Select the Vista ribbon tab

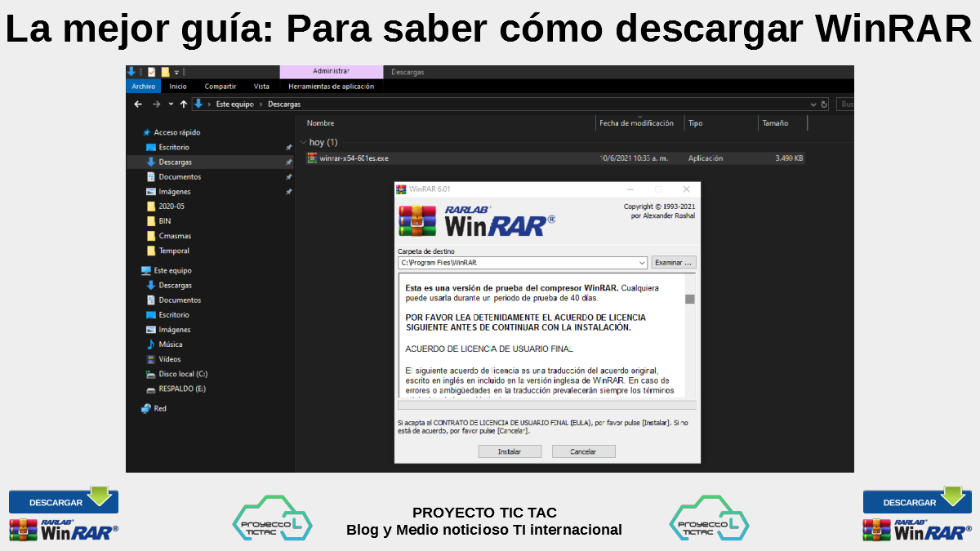pyautogui.click(x=261, y=87)
